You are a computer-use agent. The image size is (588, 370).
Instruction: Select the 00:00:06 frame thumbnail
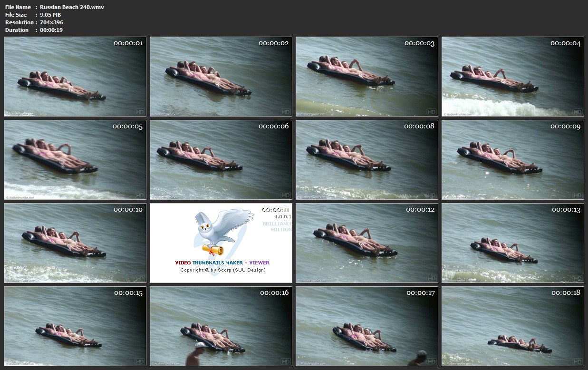pos(221,160)
